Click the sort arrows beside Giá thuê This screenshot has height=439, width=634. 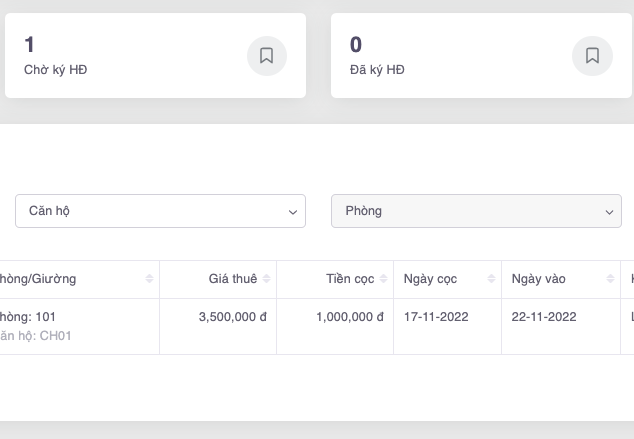[266, 279]
